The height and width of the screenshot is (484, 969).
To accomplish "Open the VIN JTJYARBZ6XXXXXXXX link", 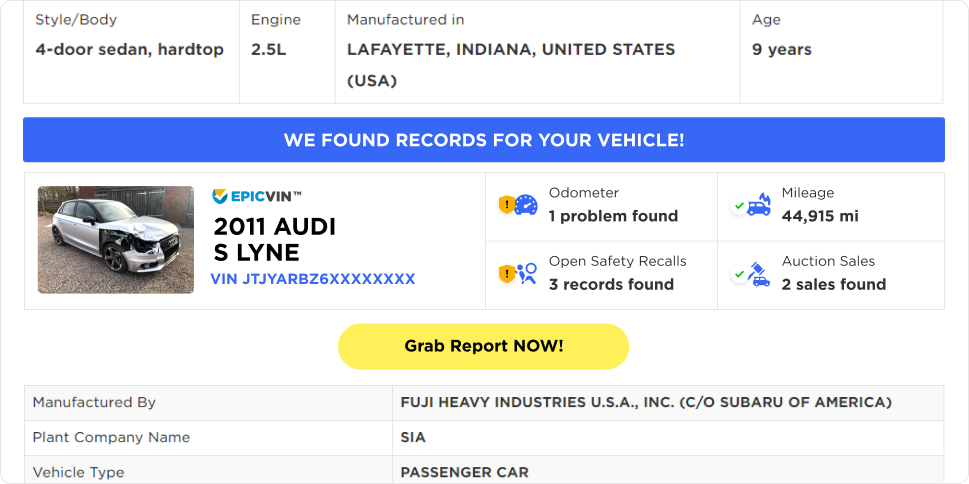I will (x=312, y=279).
